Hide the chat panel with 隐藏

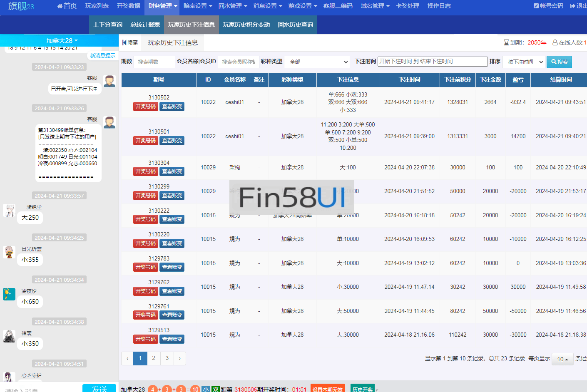pos(130,42)
